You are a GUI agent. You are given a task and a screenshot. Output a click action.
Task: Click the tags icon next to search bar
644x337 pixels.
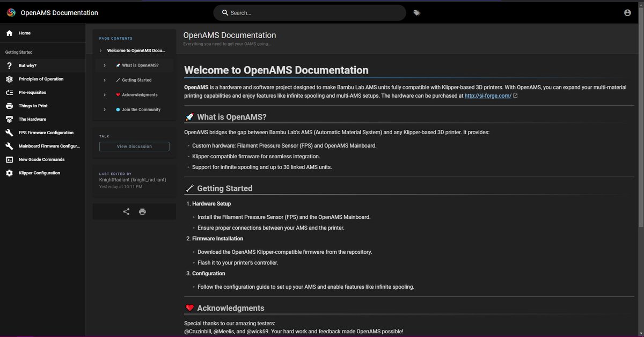[417, 13]
